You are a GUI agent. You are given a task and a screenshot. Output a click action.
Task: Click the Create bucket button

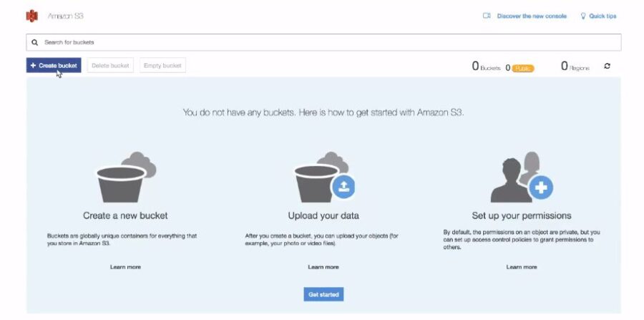pyautogui.click(x=54, y=65)
